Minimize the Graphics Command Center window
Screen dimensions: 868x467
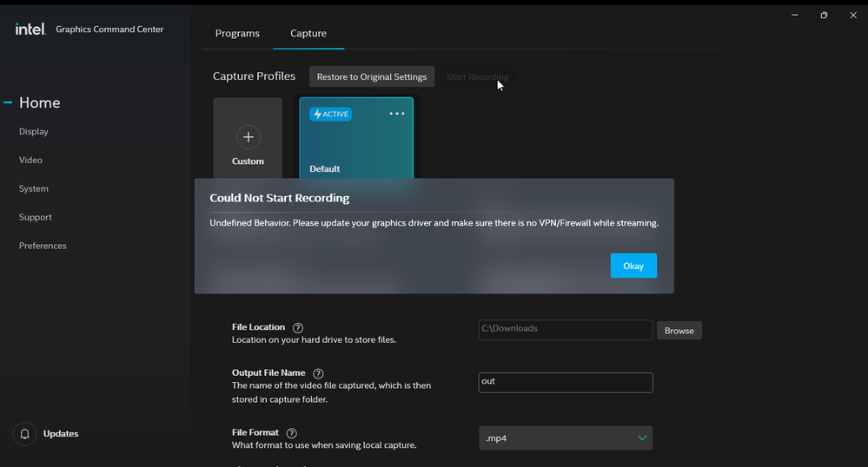pos(795,15)
